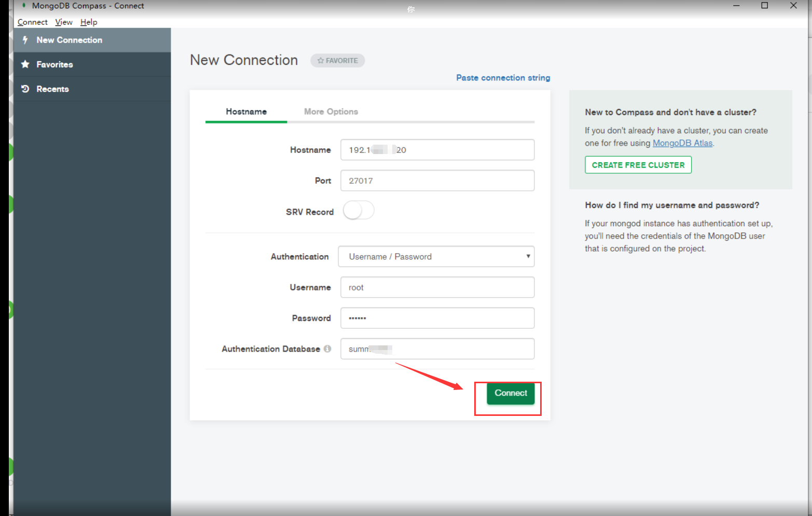Open the Connect menu
Screen dimensions: 812x516
point(32,22)
